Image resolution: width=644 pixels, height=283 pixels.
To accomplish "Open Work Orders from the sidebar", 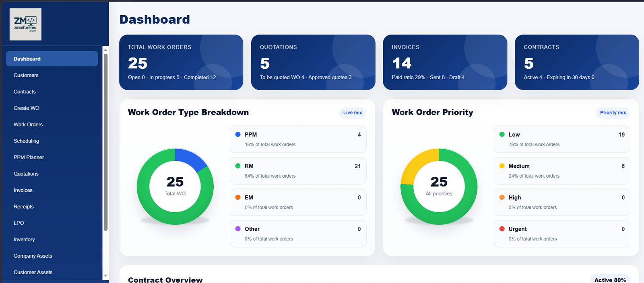I will pos(52,125).
